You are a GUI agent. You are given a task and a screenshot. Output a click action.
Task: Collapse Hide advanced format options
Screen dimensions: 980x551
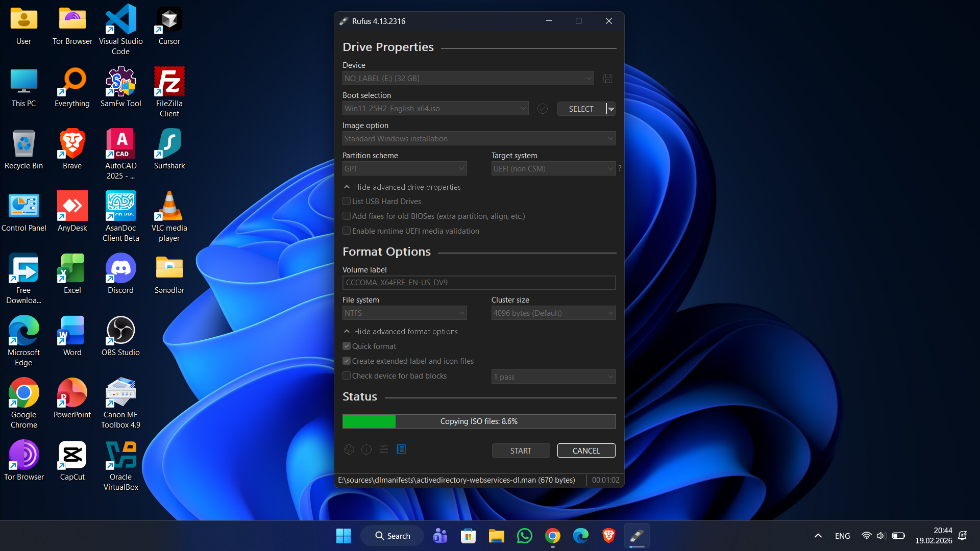tap(401, 332)
